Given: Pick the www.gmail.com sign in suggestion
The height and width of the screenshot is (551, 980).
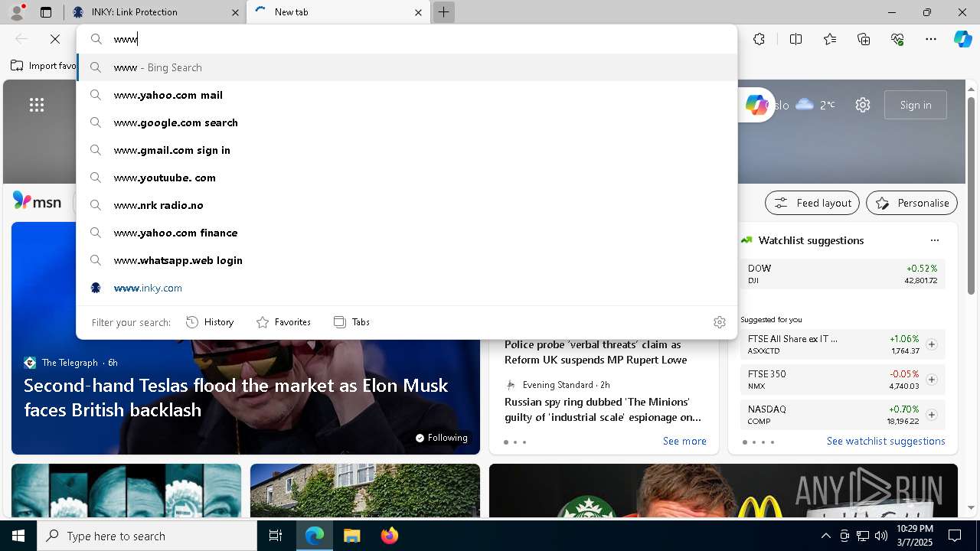Looking at the screenshot, I should pyautogui.click(x=407, y=150).
